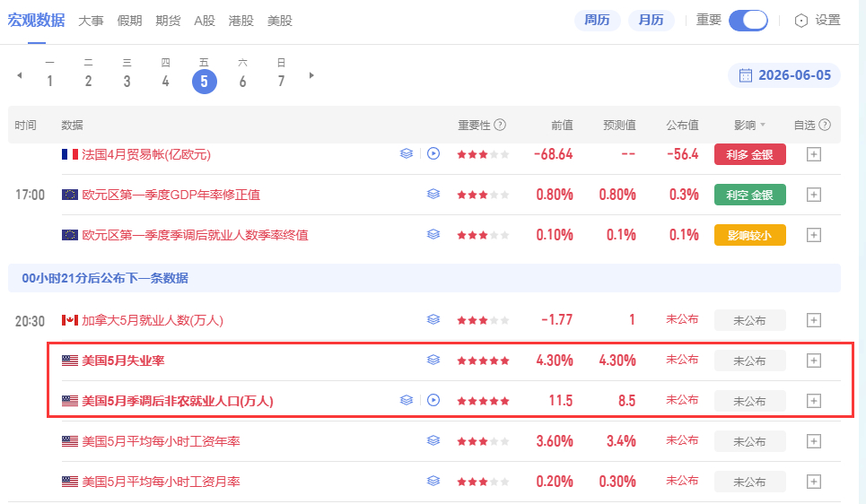The image size is (866, 504).
Task: Open layers icon for 欧元区就业人数季率终值 row
Action: pyautogui.click(x=433, y=235)
